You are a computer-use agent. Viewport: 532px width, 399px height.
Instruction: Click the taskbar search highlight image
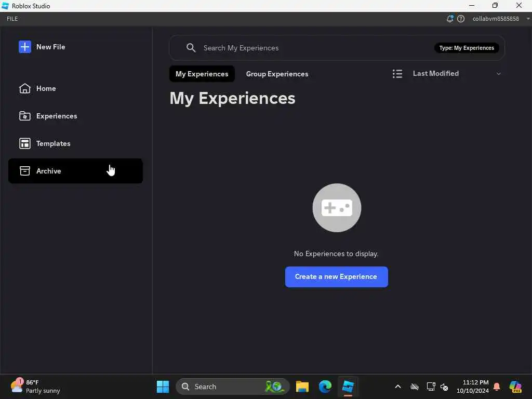[274, 387]
